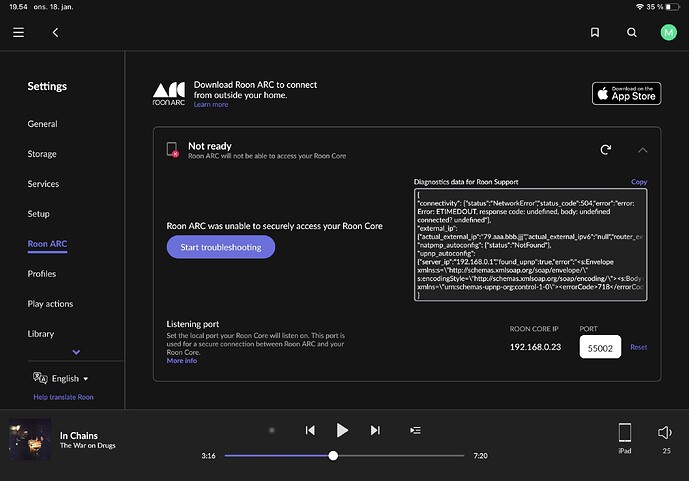Click the device not-ready status icon
The image size is (689, 481).
(x=172, y=149)
